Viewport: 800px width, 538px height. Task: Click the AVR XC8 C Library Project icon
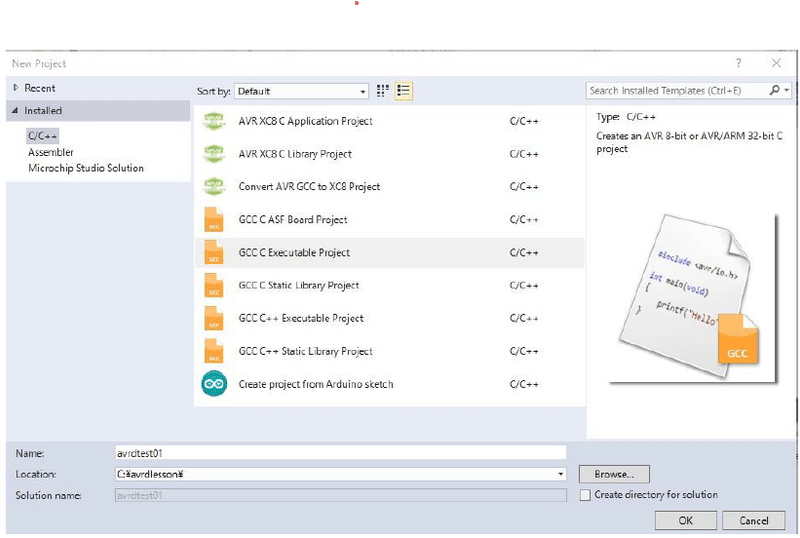tap(214, 154)
